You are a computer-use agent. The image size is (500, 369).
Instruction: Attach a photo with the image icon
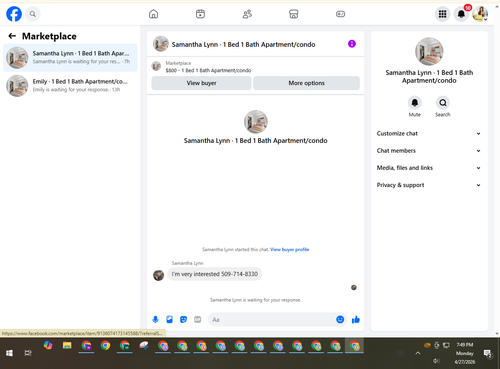click(x=169, y=320)
